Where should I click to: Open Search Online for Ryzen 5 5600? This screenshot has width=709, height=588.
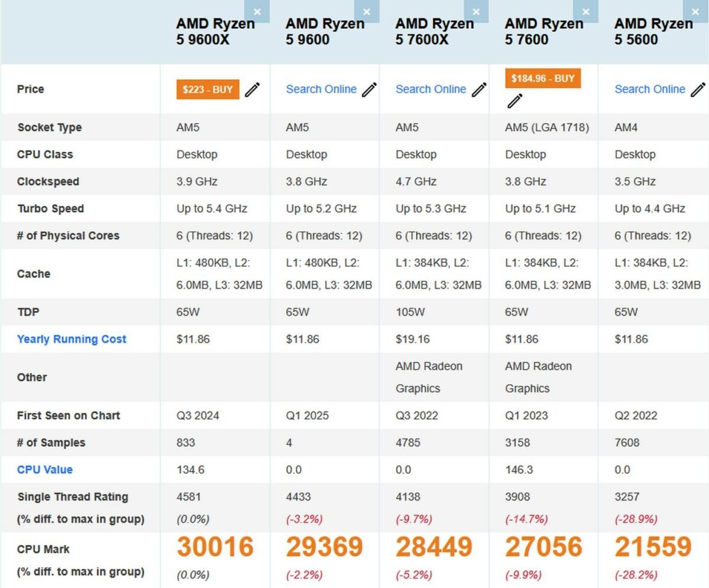coord(650,89)
